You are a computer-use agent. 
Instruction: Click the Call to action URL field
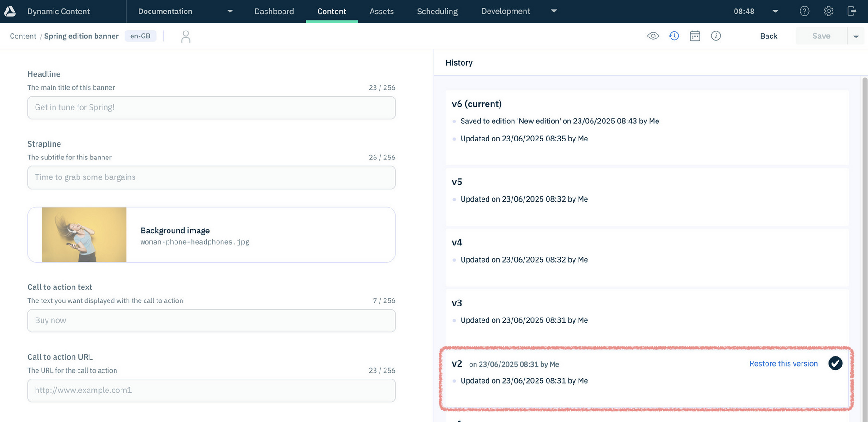211,391
